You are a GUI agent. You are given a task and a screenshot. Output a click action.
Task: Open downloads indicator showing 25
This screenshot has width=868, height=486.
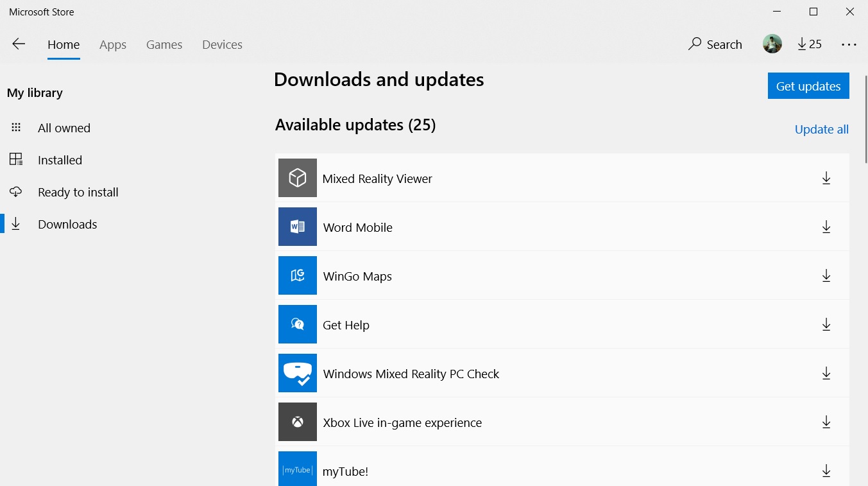810,44
